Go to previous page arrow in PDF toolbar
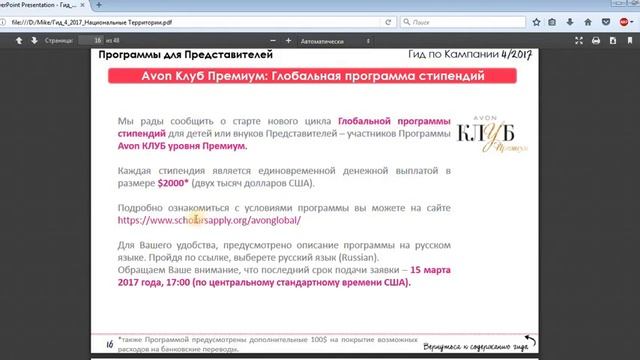This screenshot has width=640, height=360. 19,40
